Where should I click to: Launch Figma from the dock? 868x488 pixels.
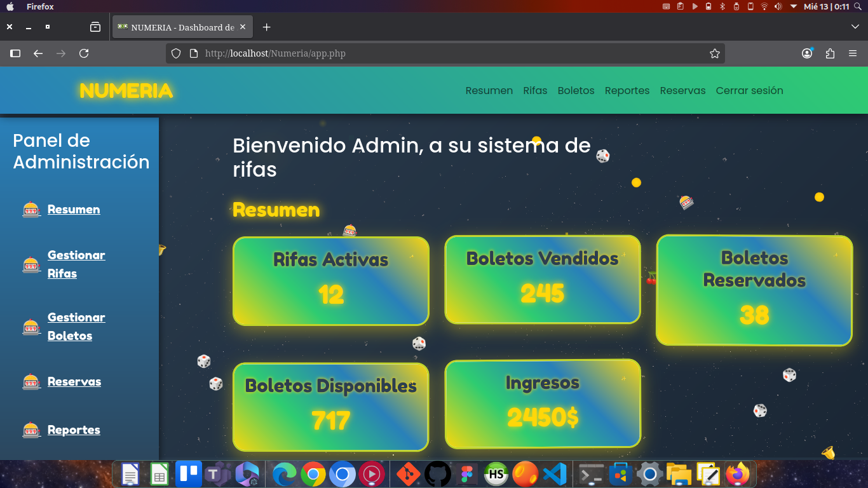coord(467,474)
